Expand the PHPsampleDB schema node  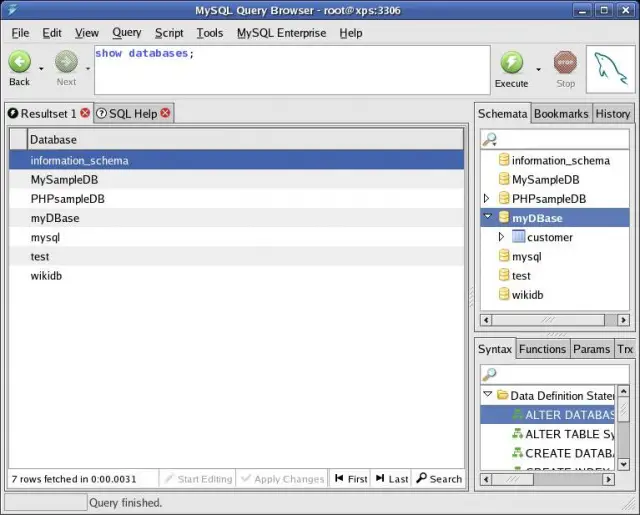[x=487, y=199]
